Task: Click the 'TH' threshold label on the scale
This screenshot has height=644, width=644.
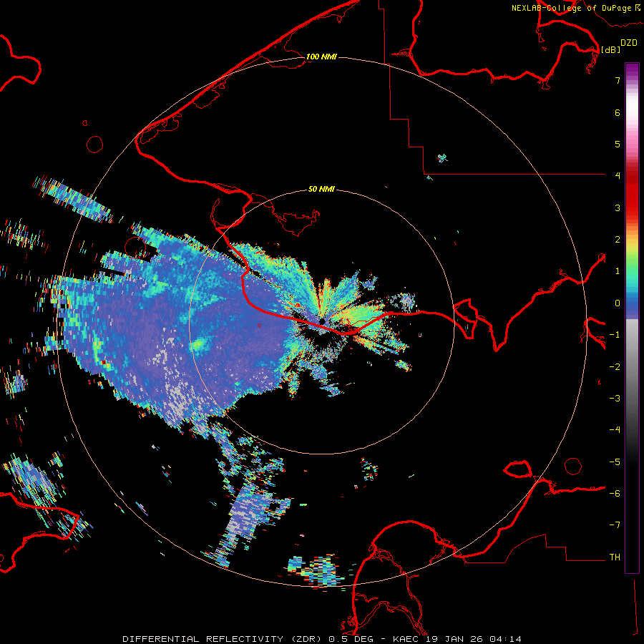Action: coord(615,557)
